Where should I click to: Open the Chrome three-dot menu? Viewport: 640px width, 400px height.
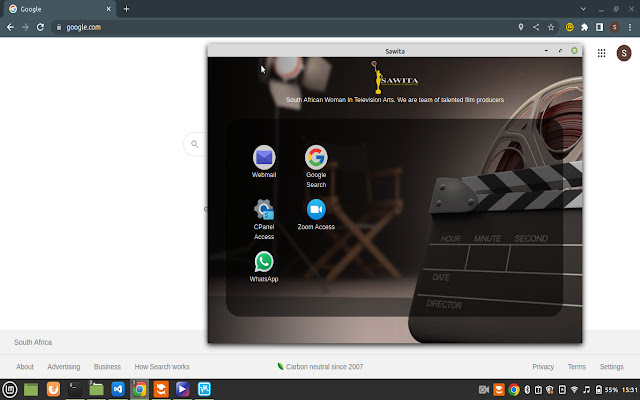(630, 27)
